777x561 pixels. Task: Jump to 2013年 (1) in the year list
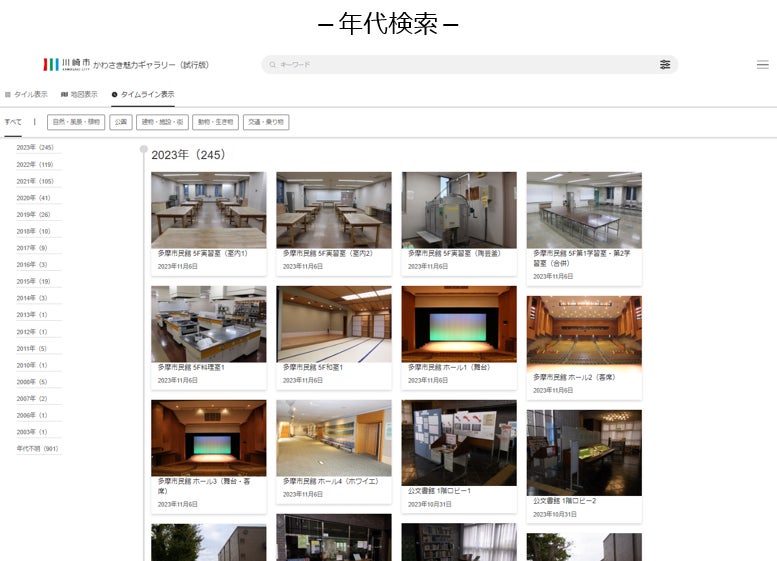point(32,315)
